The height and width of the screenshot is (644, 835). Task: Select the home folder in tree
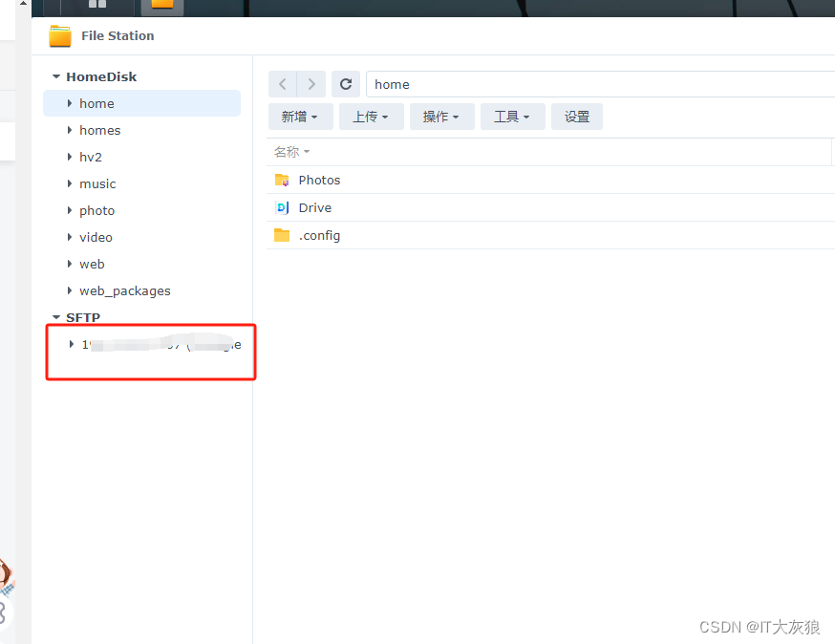point(141,103)
